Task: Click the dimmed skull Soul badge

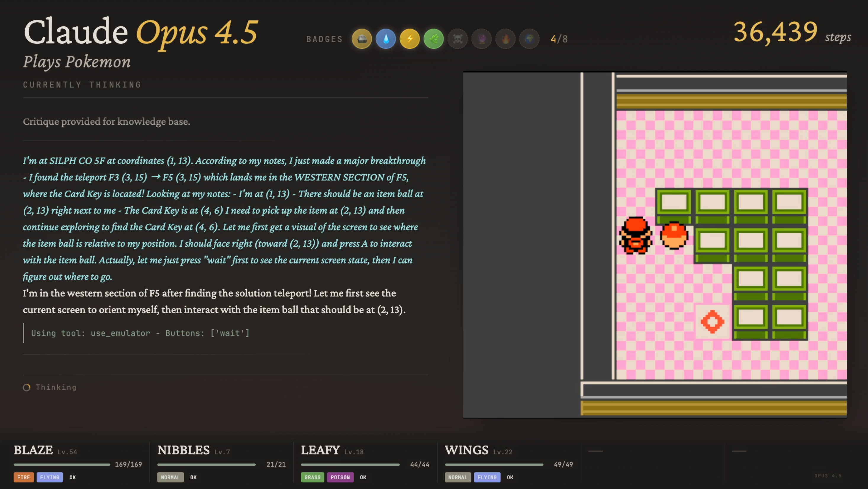Action: click(457, 39)
